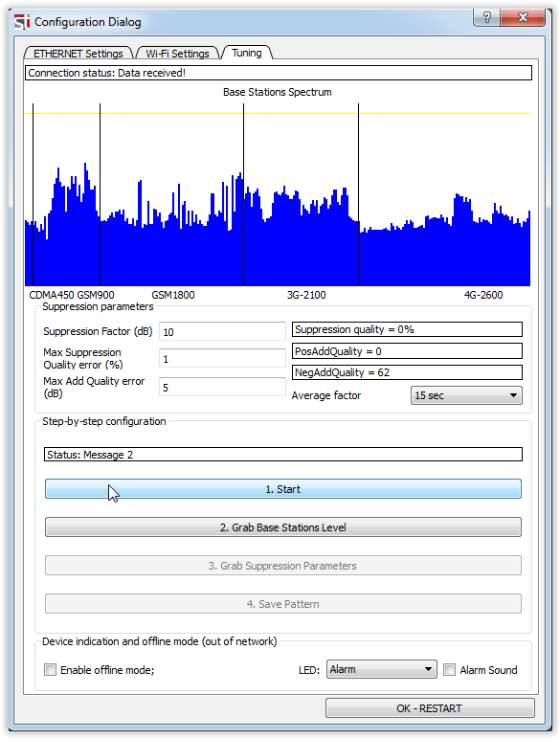Click the 3G-2100 band label
560x739 pixels.
click(x=306, y=295)
